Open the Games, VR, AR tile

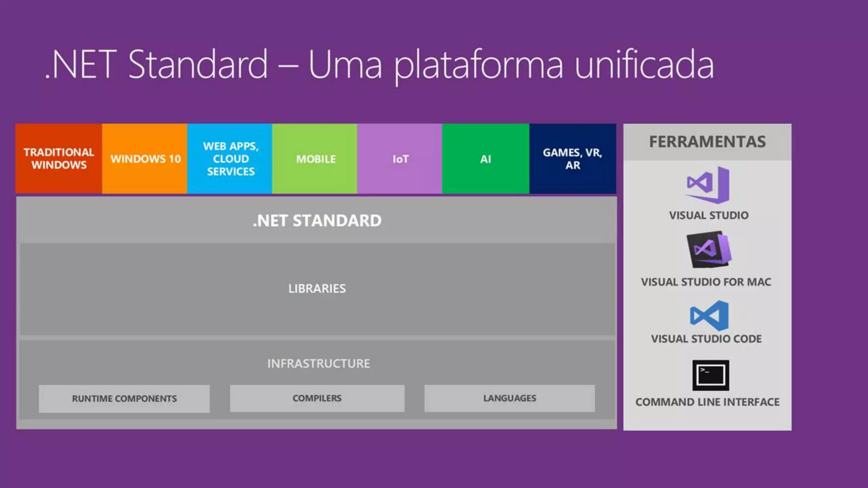[572, 159]
